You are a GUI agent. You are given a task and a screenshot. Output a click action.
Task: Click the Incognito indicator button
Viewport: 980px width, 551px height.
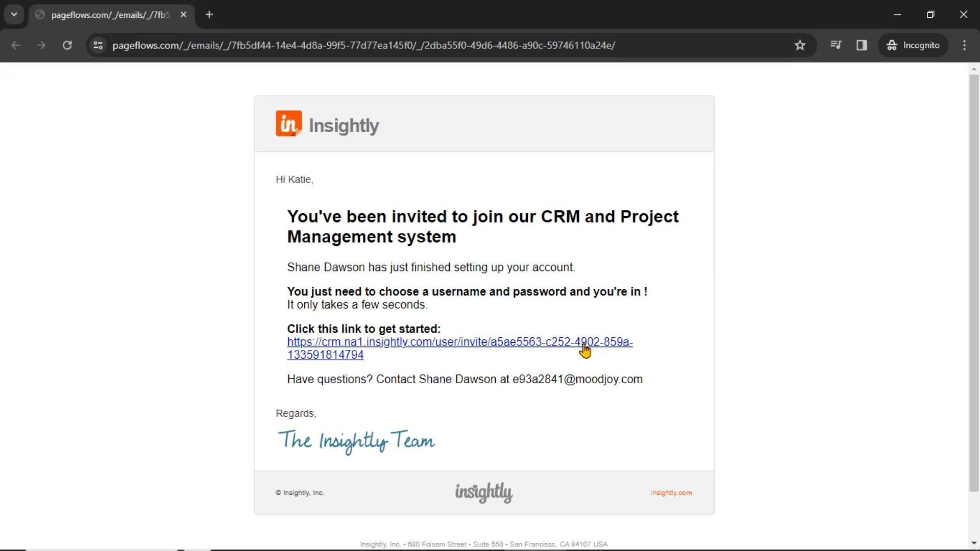(913, 45)
